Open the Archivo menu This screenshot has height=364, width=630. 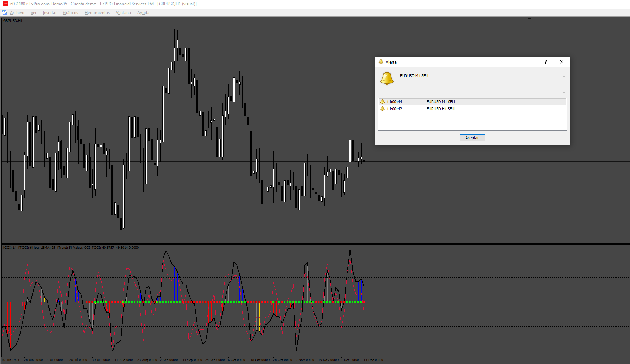(x=17, y=13)
